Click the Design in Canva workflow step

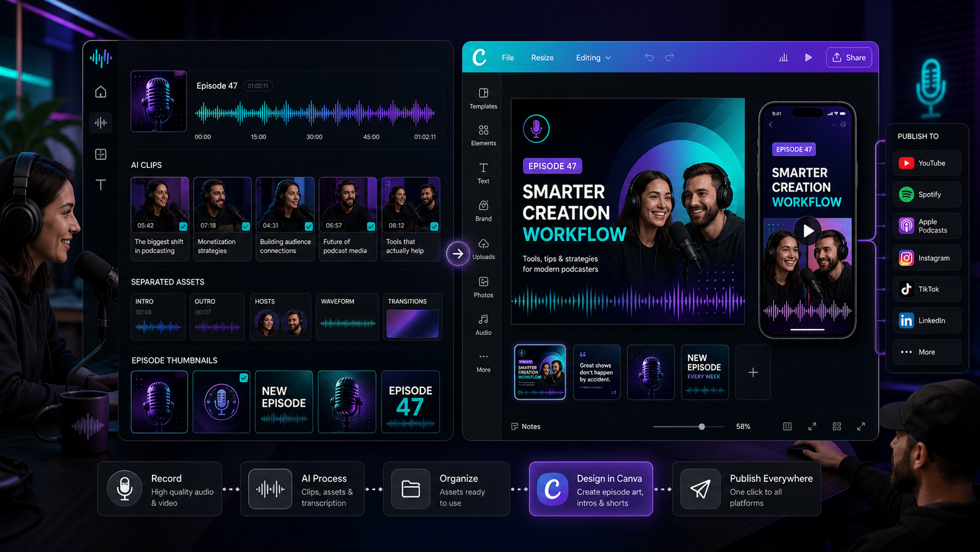(x=591, y=489)
